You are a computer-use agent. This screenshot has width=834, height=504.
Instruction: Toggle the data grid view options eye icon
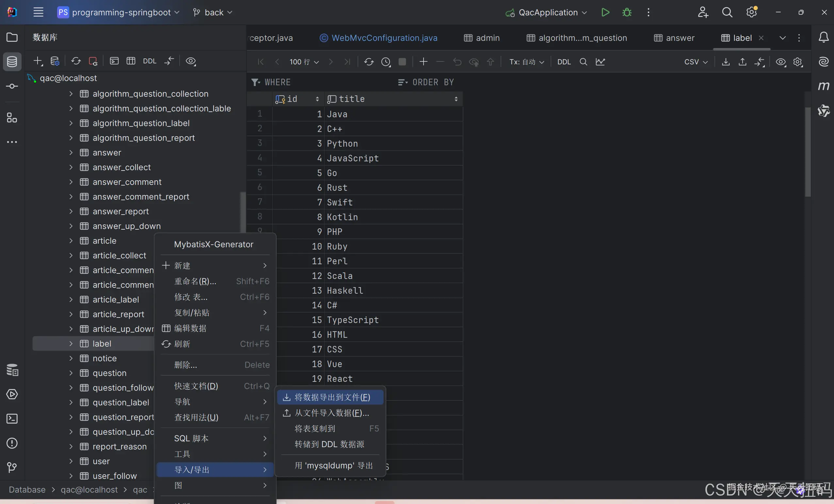[x=780, y=62]
